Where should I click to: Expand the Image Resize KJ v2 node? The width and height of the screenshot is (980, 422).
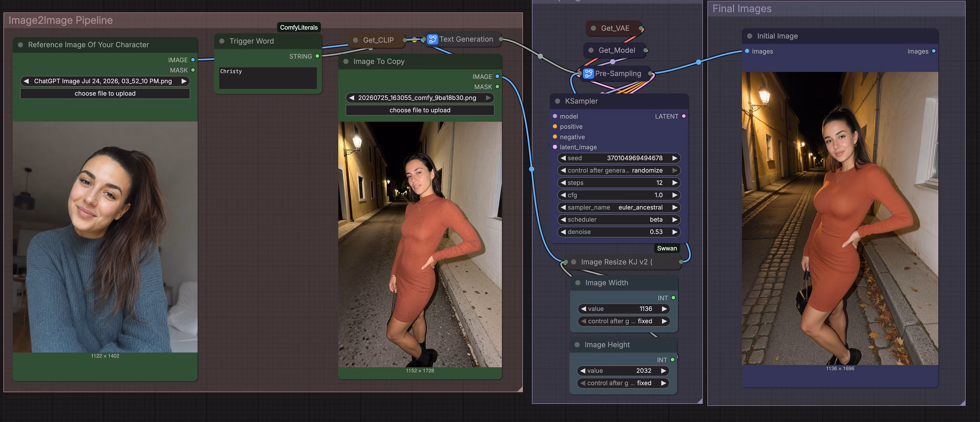pyautogui.click(x=574, y=262)
